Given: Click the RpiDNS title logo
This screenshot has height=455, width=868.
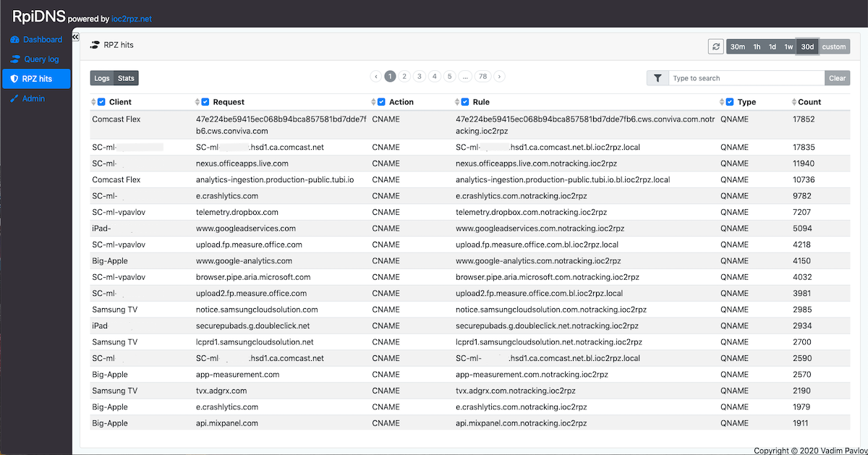Looking at the screenshot, I should click(38, 16).
